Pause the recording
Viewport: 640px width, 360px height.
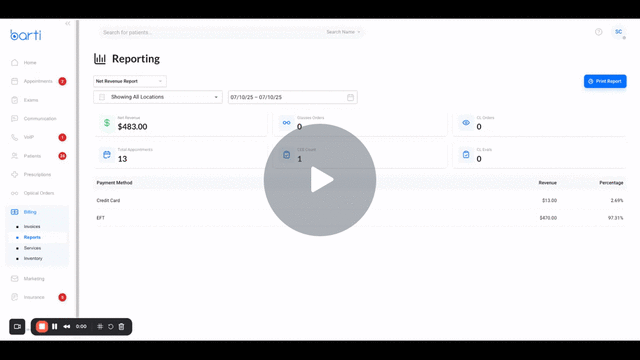55,327
